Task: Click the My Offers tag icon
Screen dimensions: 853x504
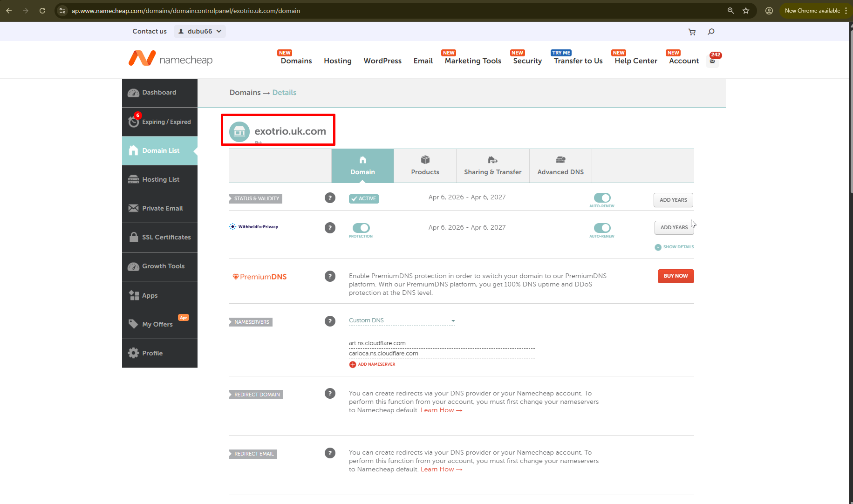Action: 133,324
